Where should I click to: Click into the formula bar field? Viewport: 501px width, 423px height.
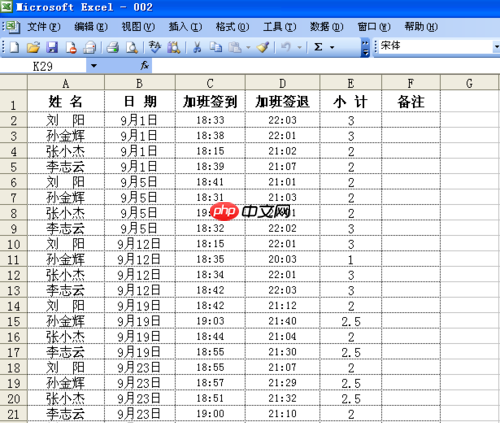pyautogui.click(x=326, y=66)
